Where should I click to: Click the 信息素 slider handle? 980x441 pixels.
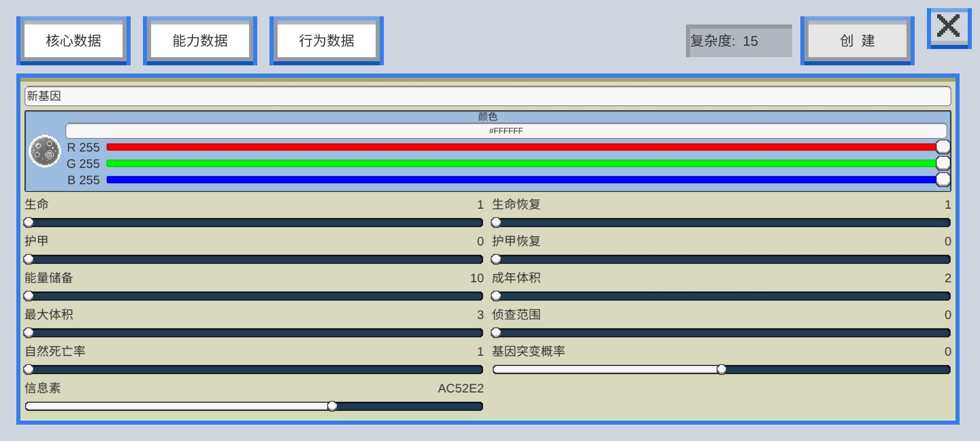coord(332,406)
